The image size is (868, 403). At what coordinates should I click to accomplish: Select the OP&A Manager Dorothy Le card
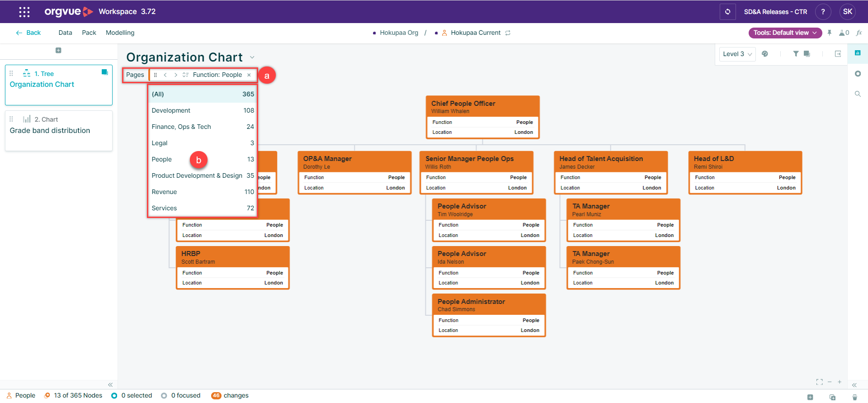tap(354, 173)
